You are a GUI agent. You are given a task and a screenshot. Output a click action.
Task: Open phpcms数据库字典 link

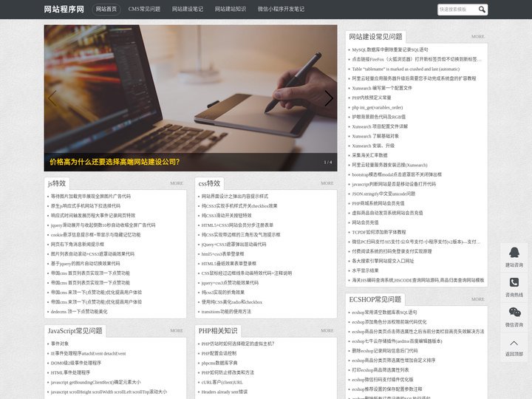click(x=219, y=363)
